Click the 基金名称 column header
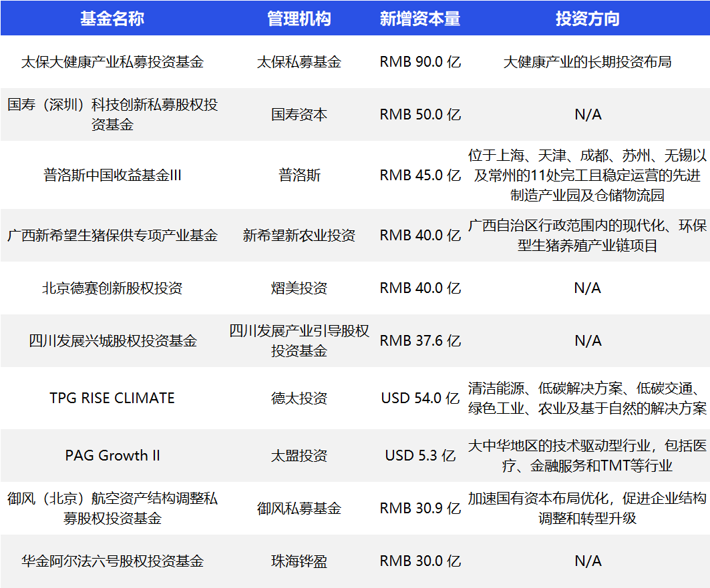 click(x=112, y=19)
